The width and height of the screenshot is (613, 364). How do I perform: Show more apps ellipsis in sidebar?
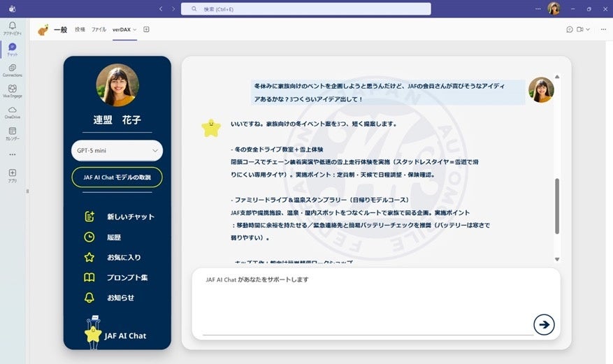pyautogui.click(x=13, y=154)
